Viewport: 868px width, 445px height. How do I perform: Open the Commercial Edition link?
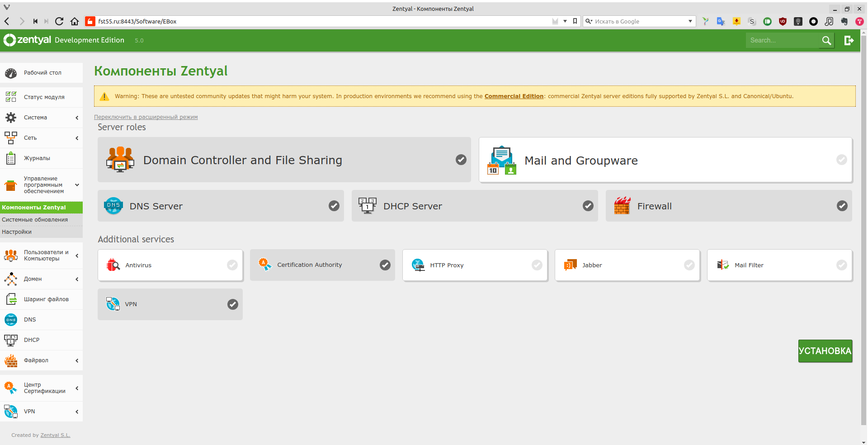coord(514,96)
